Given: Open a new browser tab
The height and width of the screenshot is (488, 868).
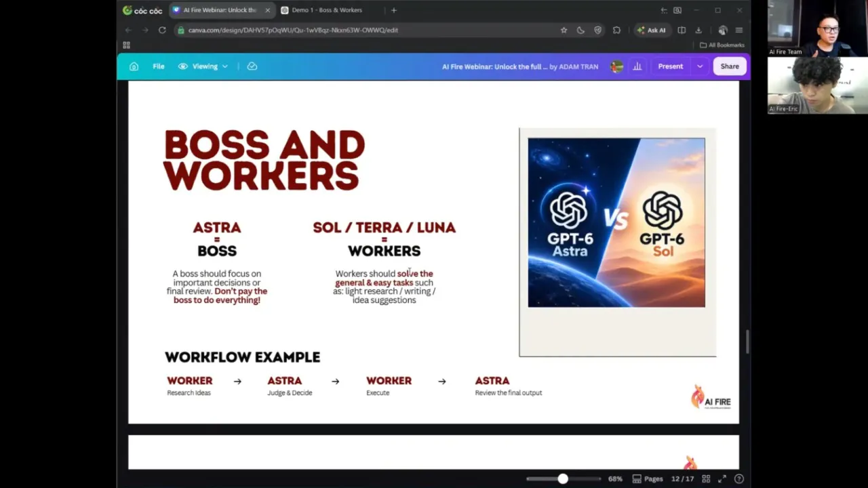Looking at the screenshot, I should (394, 10).
